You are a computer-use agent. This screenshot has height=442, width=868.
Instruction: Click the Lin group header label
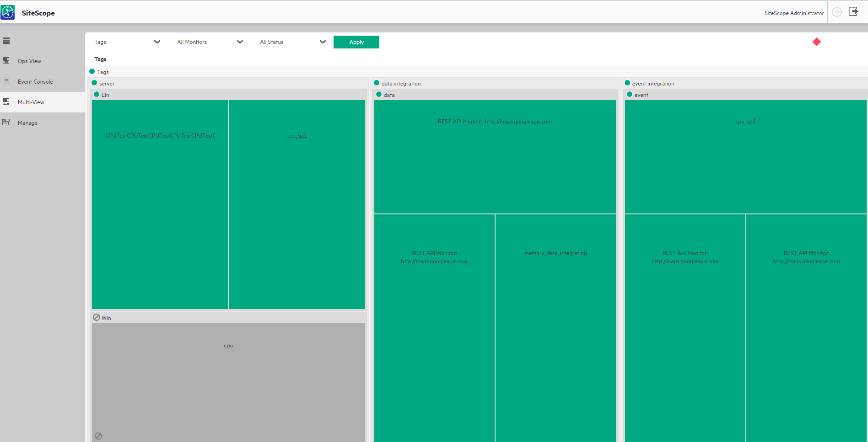(105, 95)
